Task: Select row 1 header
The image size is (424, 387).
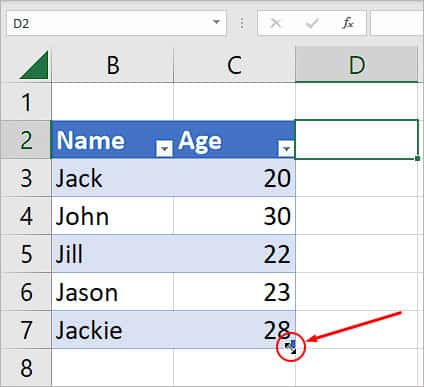Action: 26,102
